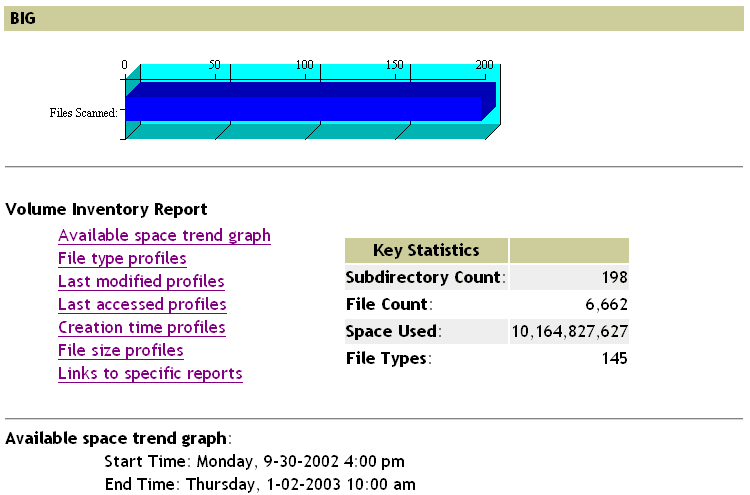
Task: Click the Available space trend graph section heading
Action: [x=118, y=439]
